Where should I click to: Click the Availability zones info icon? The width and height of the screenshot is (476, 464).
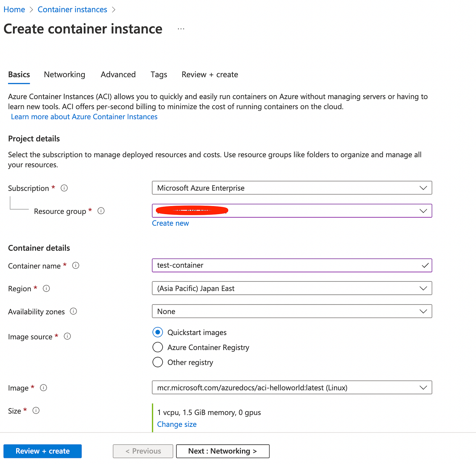click(74, 311)
